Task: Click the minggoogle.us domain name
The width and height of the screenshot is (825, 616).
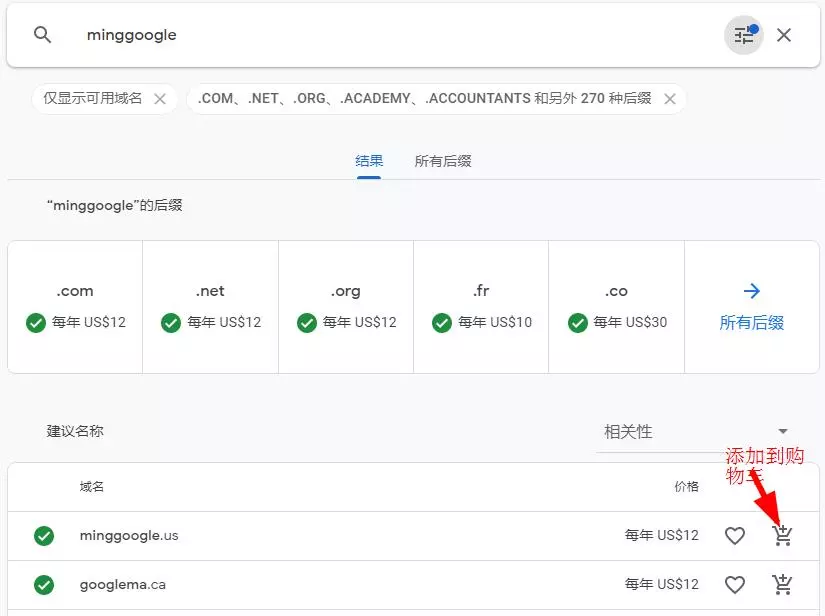Action: click(129, 536)
